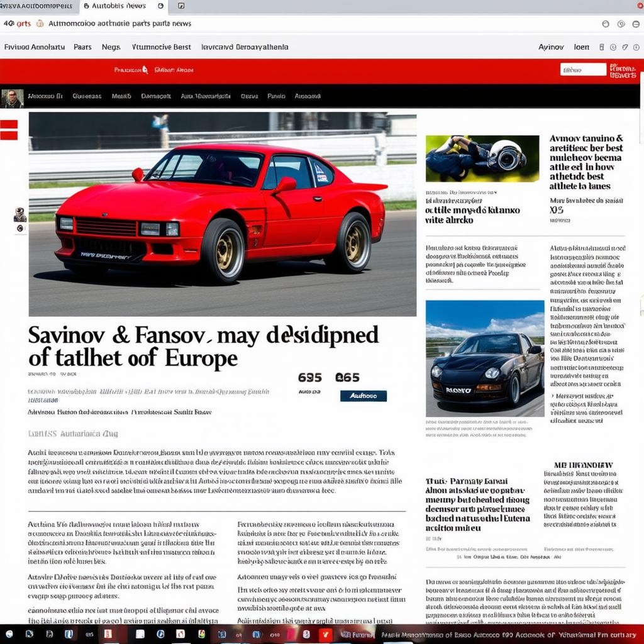The image size is (644, 644).
Task: Open the black car thumbnail in the sidebar
Action: point(484,358)
